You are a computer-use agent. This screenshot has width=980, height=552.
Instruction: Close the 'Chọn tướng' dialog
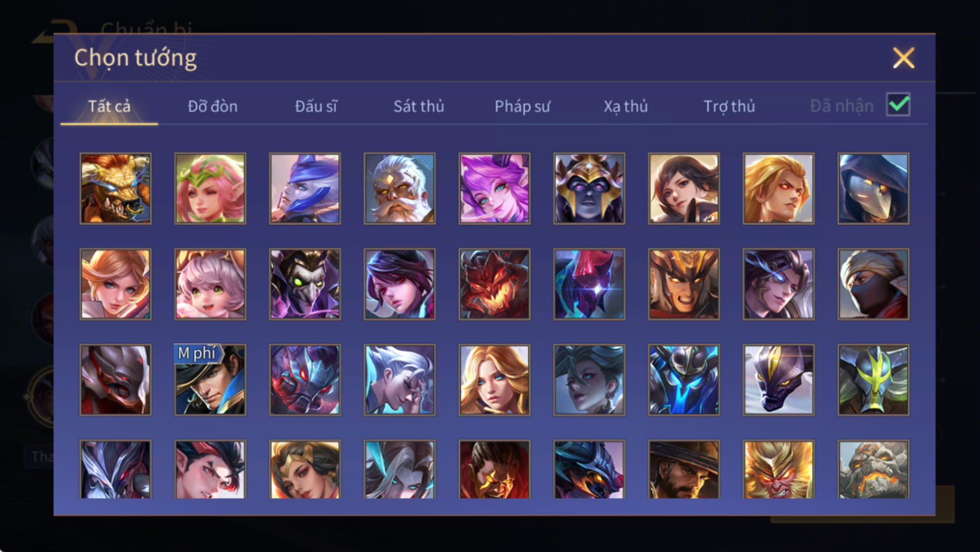pyautogui.click(x=903, y=58)
